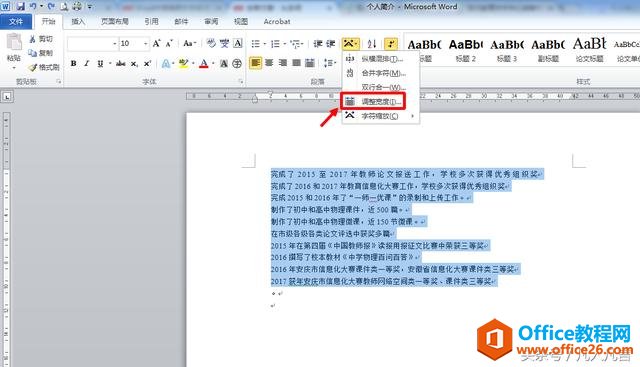
Task: Switch to the 开始 (Home) tab
Action: 49,22
